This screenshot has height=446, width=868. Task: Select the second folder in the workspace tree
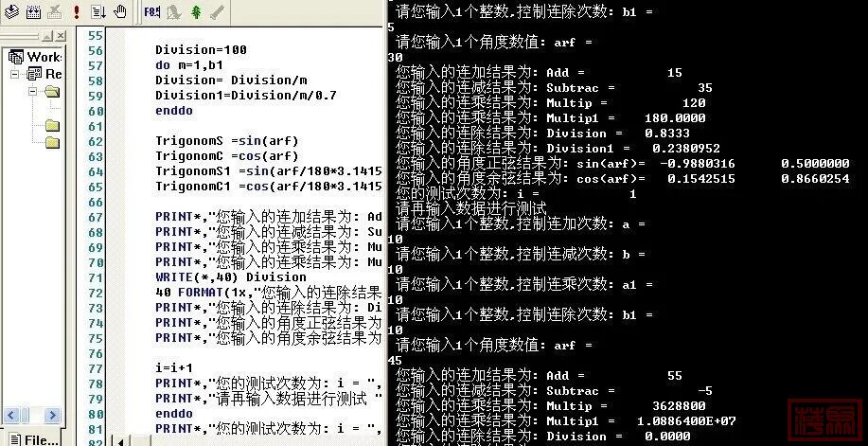[52, 126]
